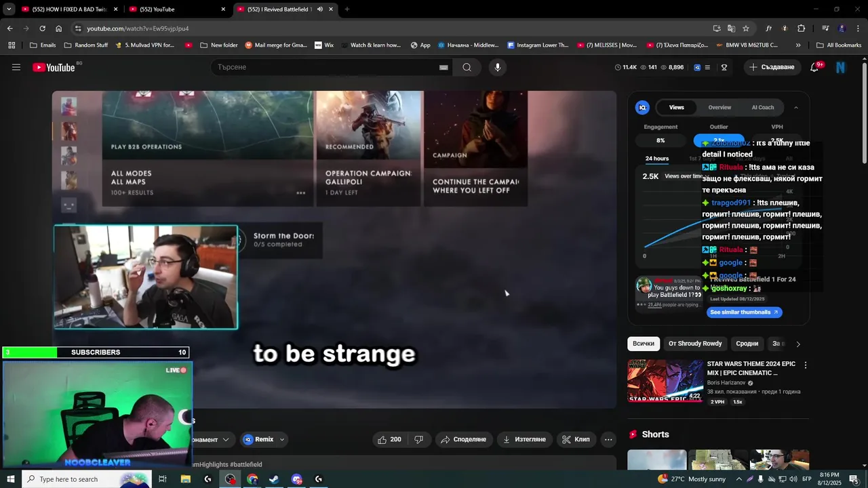Go to Boris Harizanov channel
The width and height of the screenshot is (868, 488).
(726, 383)
